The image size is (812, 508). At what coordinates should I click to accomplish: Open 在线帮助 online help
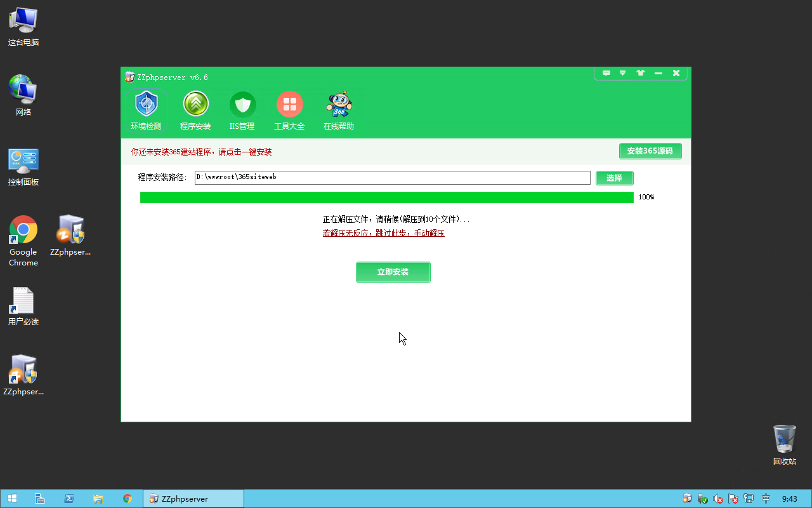coord(339,111)
